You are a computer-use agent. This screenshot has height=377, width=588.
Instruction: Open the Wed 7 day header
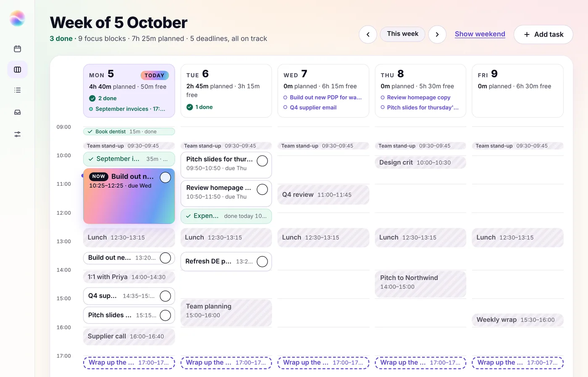coord(323,91)
